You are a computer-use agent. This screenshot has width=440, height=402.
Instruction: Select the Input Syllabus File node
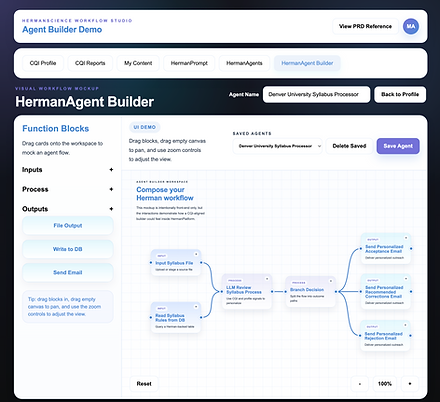pyautogui.click(x=176, y=263)
